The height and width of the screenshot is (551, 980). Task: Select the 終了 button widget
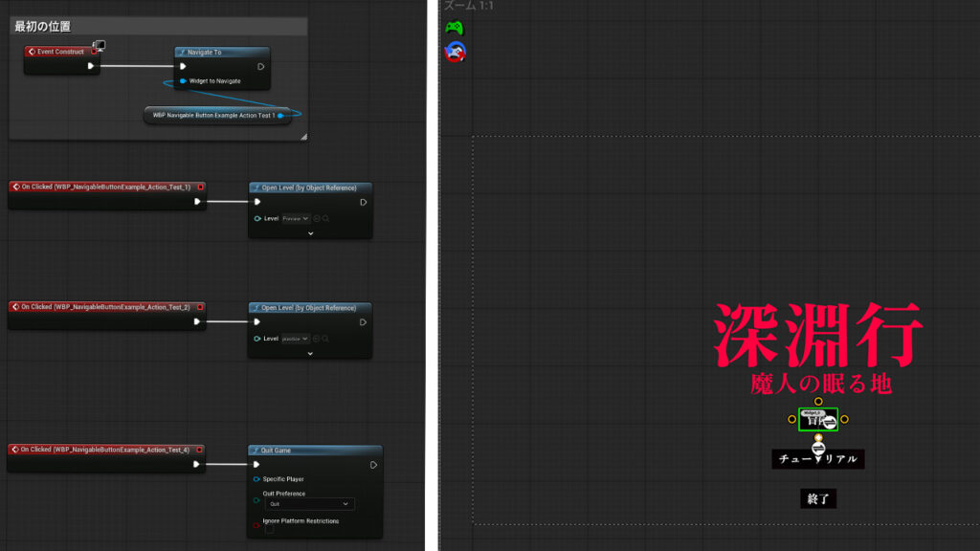tap(818, 498)
